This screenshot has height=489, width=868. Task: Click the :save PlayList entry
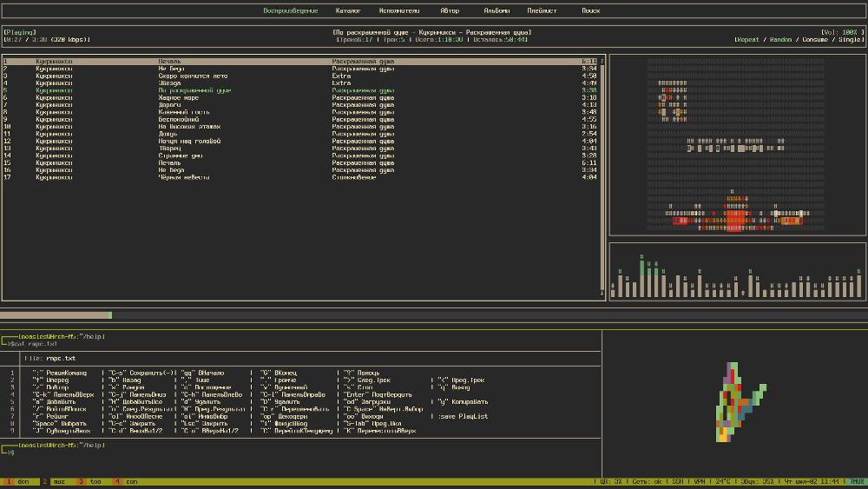463,416
